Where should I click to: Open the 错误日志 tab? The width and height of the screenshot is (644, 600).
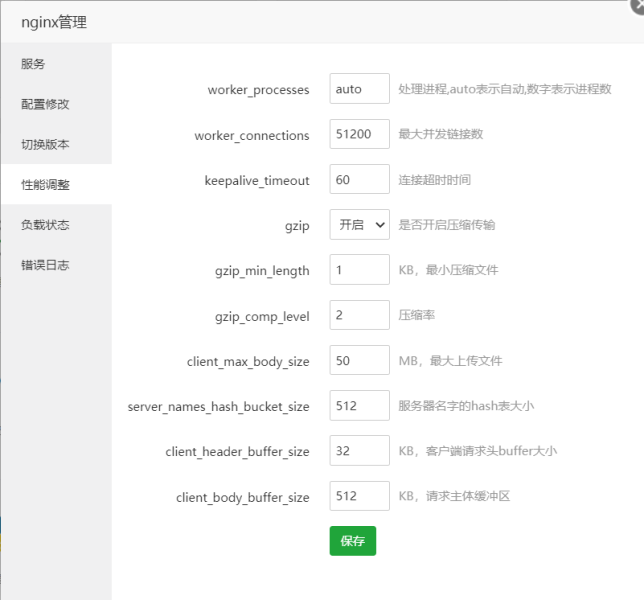click(56, 265)
